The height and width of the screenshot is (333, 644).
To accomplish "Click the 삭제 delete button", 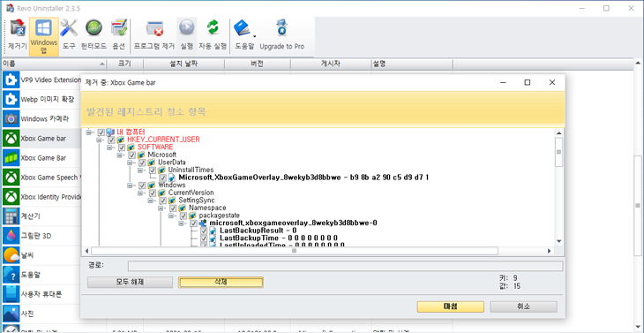I will 221,283.
